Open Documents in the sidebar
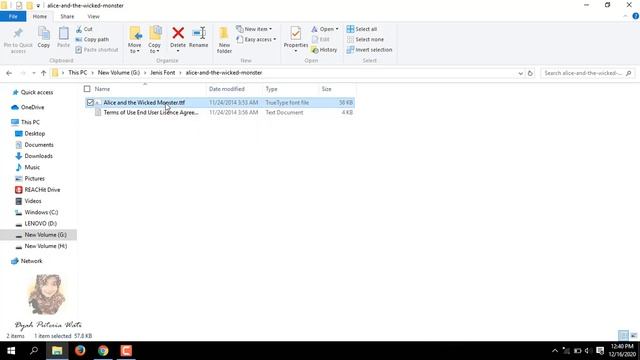The image size is (640, 360). pos(39,144)
